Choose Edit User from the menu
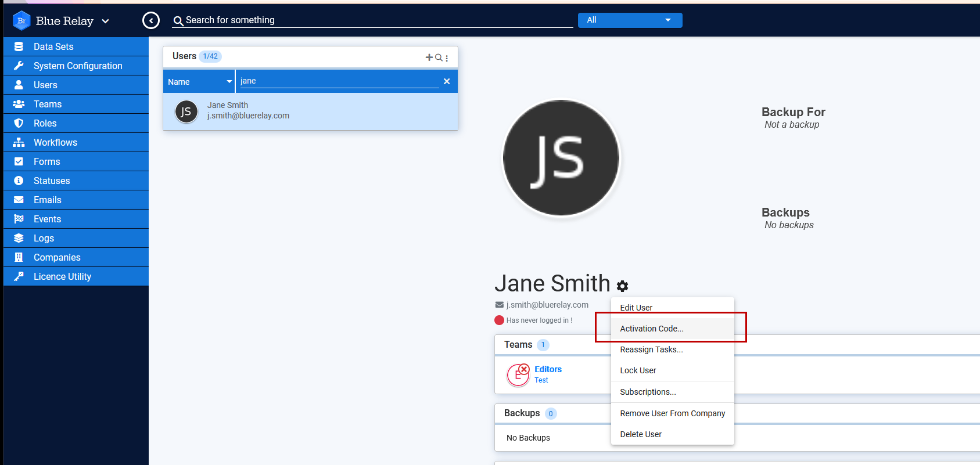The width and height of the screenshot is (980, 465). [x=673, y=307]
